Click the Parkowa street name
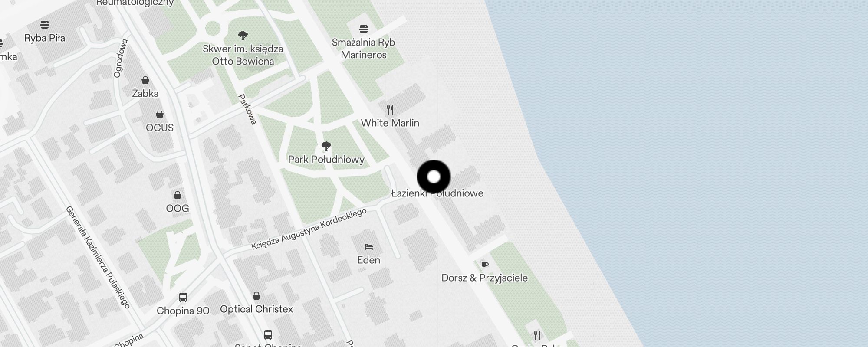Screen dimensions: 868x347 (x=248, y=109)
